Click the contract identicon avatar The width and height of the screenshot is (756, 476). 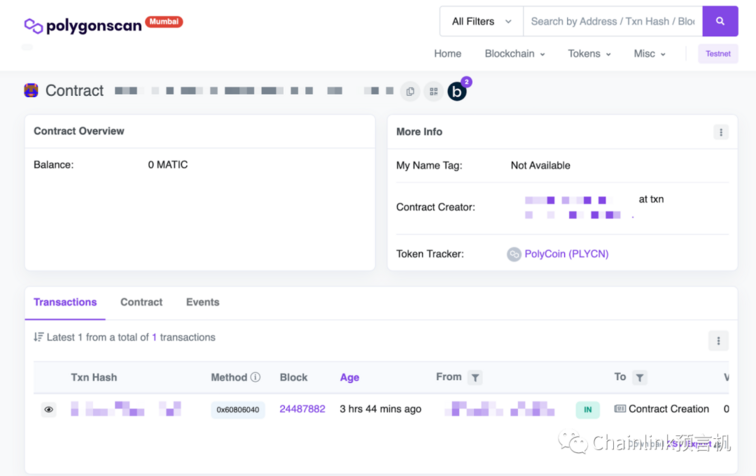click(31, 90)
